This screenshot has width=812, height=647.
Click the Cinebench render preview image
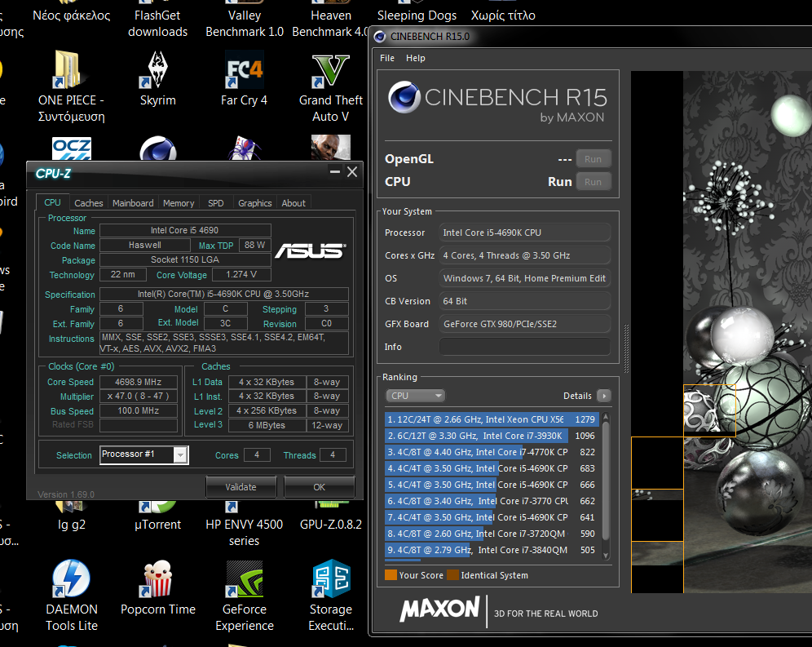[x=722, y=332]
